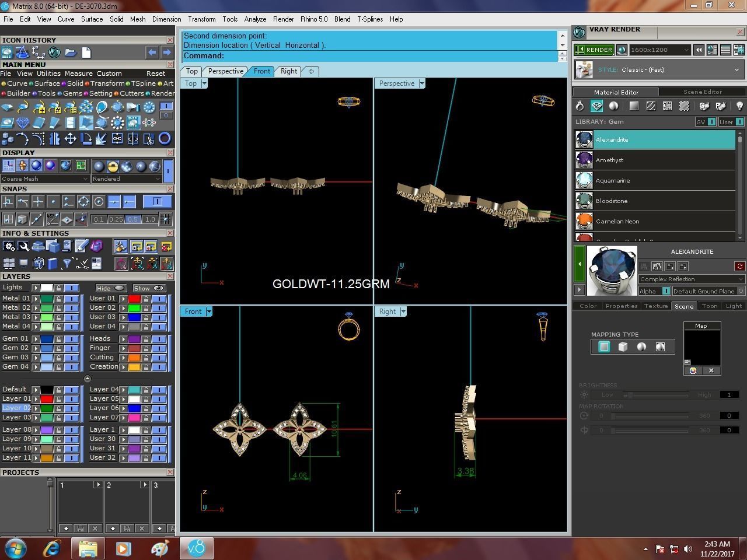Open the Complex Reflection dropdown
Viewport: 747px width, 560px height.
692,279
